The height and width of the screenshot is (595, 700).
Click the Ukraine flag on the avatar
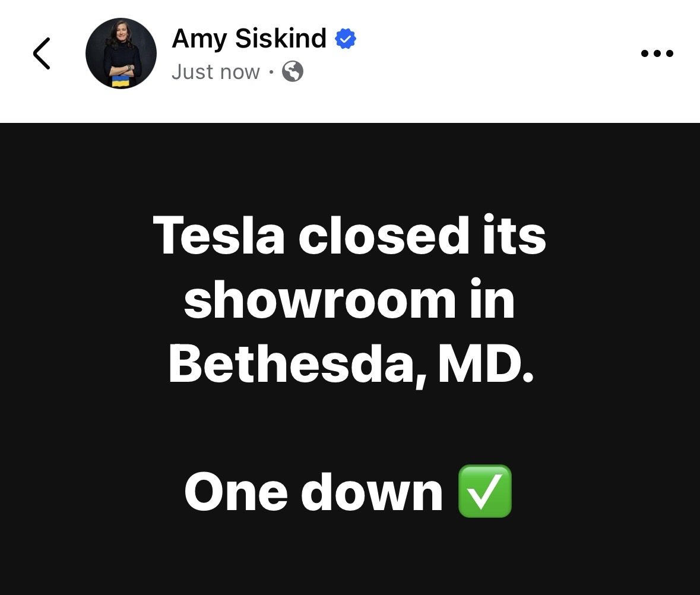click(x=121, y=81)
